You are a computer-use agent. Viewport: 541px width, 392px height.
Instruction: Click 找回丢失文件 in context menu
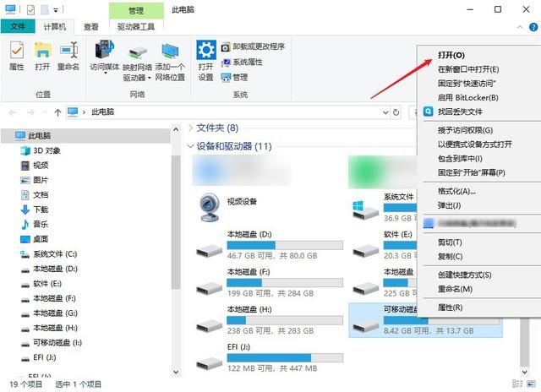460,112
